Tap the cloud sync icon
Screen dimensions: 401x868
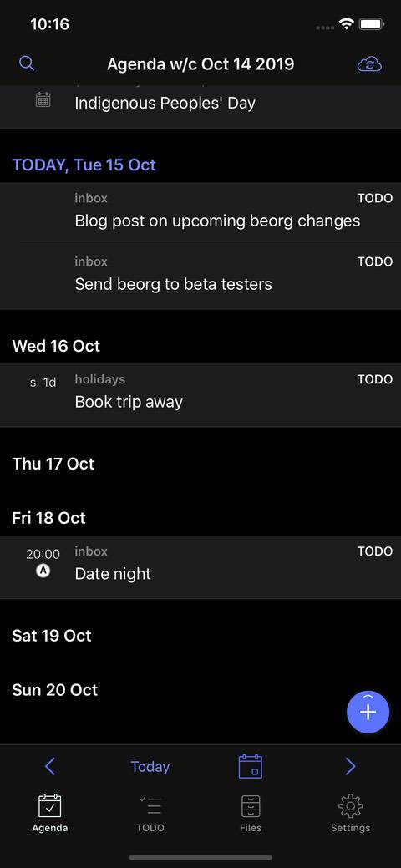click(369, 65)
